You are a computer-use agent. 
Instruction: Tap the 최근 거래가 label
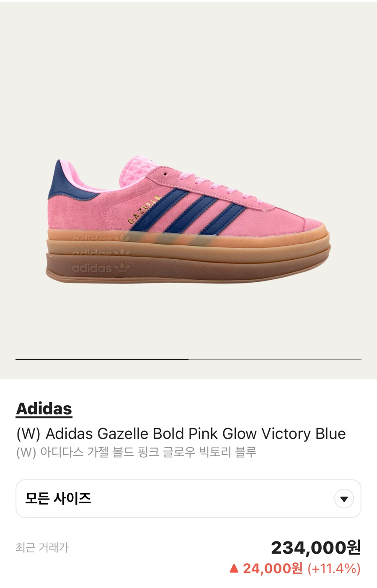[x=42, y=547]
